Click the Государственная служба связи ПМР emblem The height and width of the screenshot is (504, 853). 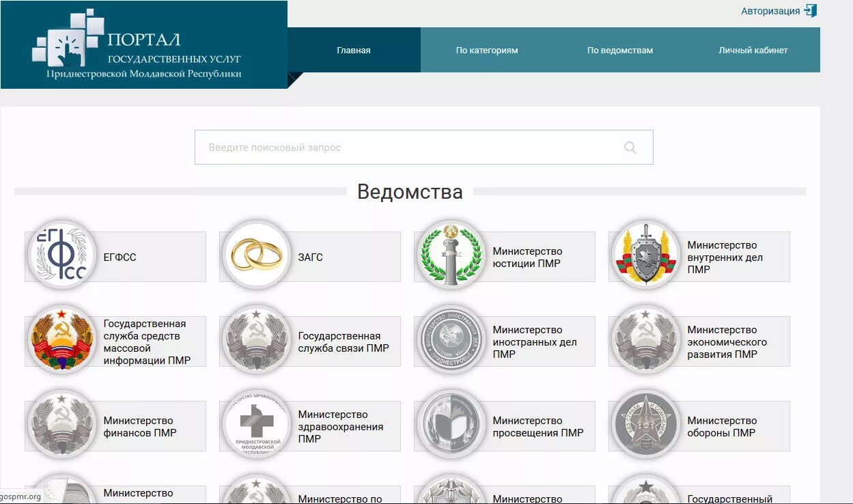[256, 339]
